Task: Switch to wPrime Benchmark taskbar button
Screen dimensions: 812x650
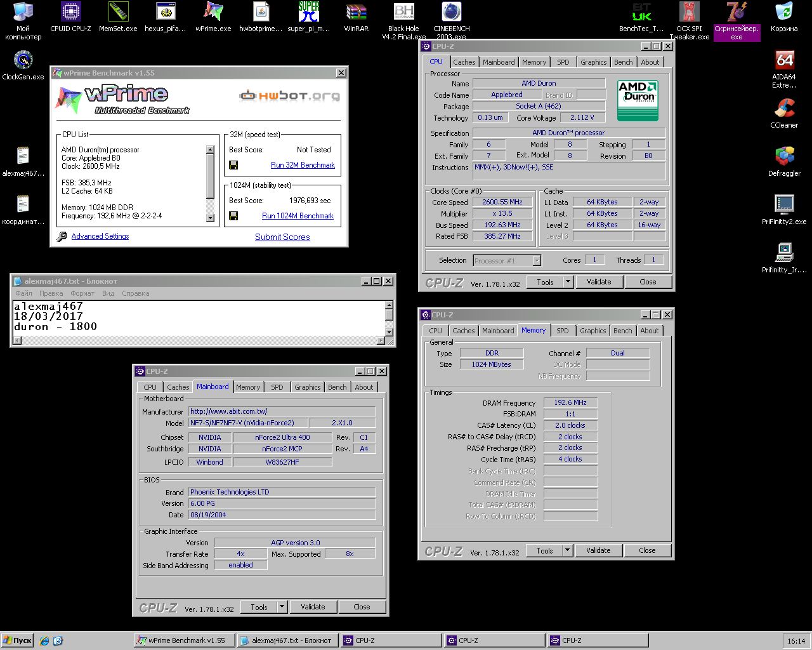Action: pos(185,640)
